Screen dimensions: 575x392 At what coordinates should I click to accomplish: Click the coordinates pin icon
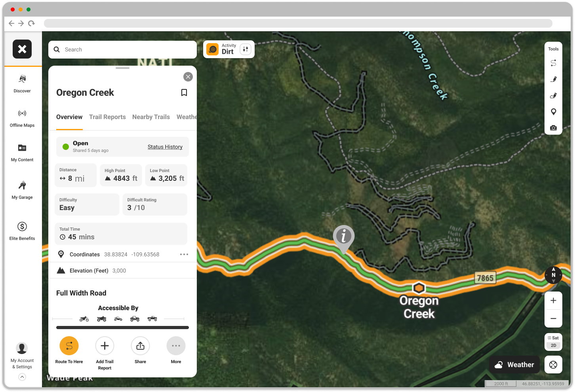[x=61, y=254]
